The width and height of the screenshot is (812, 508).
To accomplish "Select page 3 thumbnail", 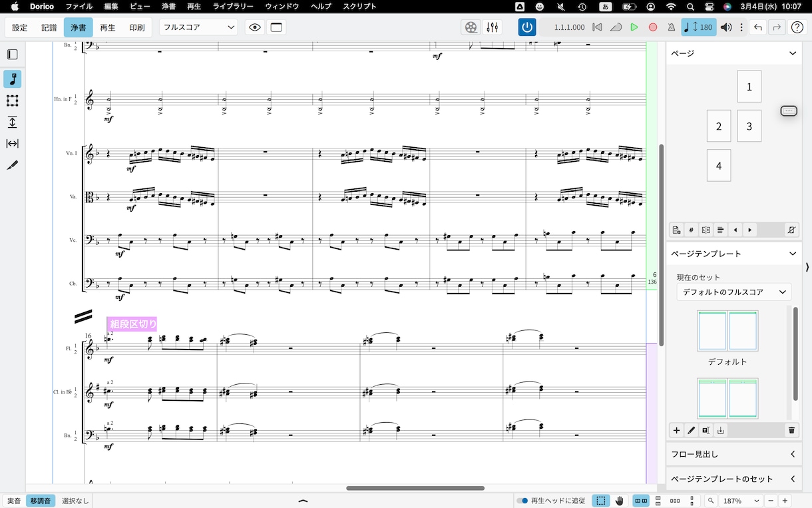I will (x=749, y=126).
